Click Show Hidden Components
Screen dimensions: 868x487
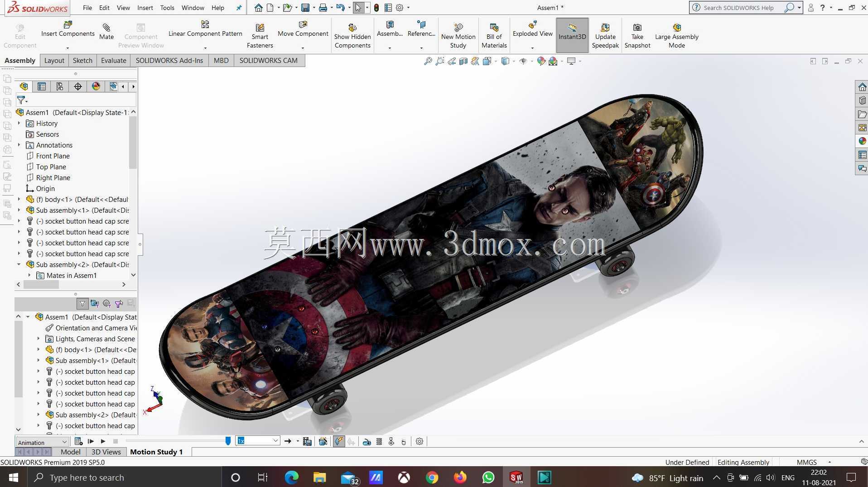click(352, 36)
